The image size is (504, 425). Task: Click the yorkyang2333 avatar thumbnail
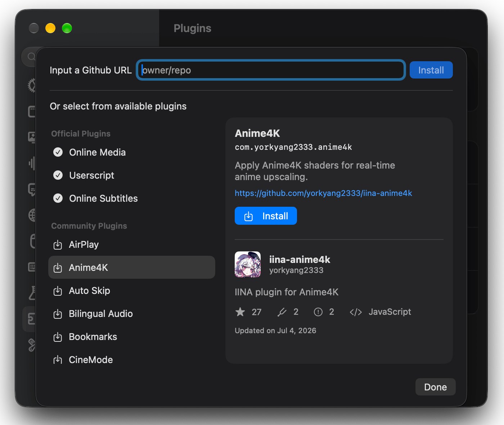point(248,264)
